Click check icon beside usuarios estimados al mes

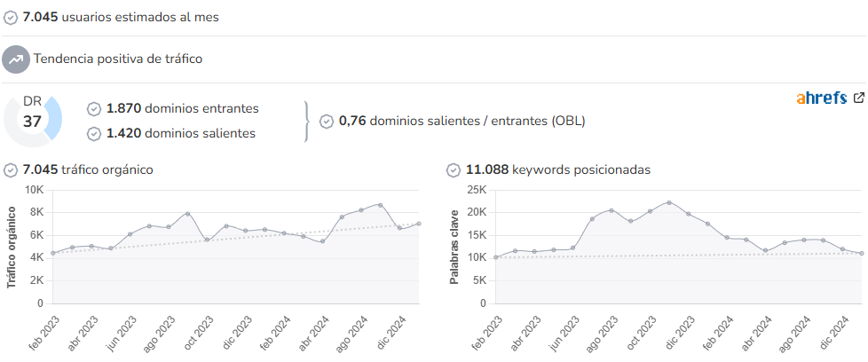(11, 18)
